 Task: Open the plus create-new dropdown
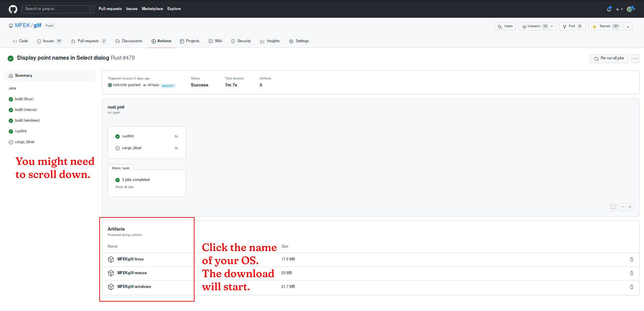(x=619, y=9)
